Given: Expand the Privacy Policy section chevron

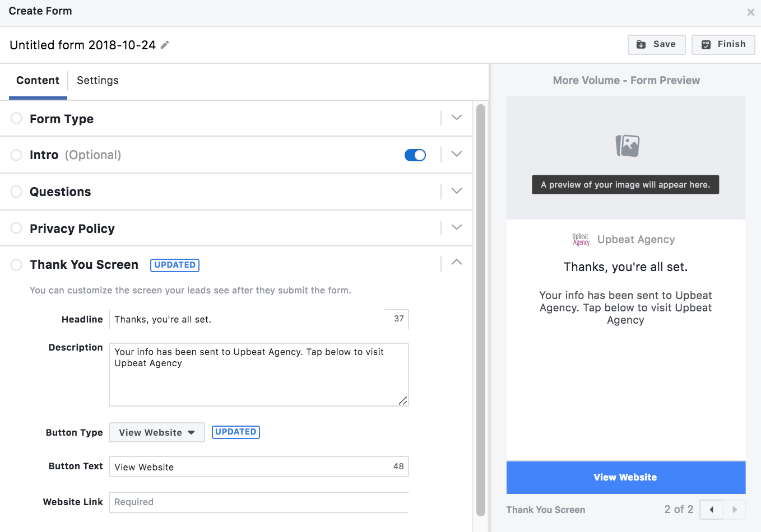Looking at the screenshot, I should [x=457, y=227].
